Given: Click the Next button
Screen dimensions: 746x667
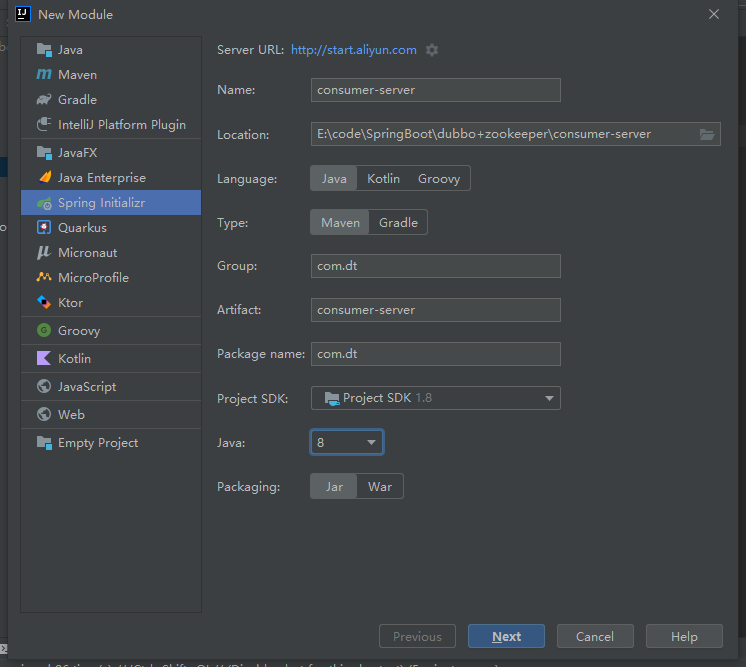Looking at the screenshot, I should (x=506, y=636).
